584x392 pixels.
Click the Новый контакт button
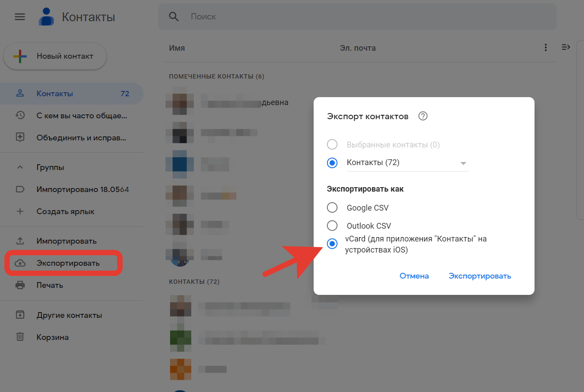[55, 56]
